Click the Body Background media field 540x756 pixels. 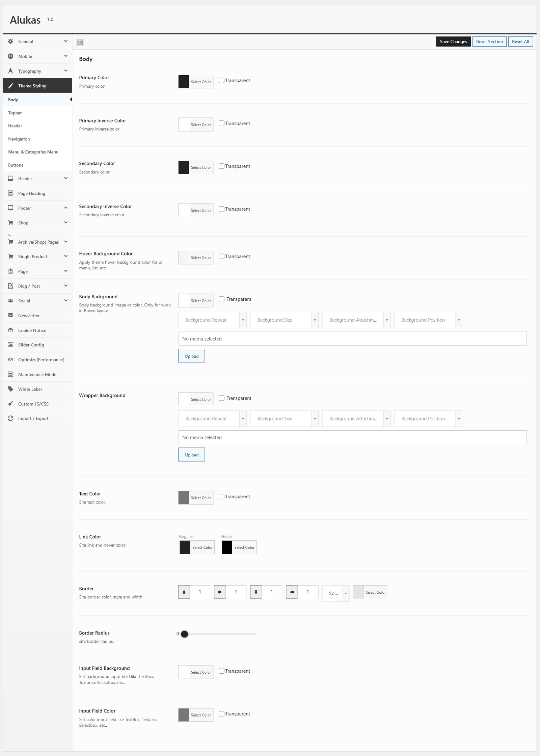352,339
